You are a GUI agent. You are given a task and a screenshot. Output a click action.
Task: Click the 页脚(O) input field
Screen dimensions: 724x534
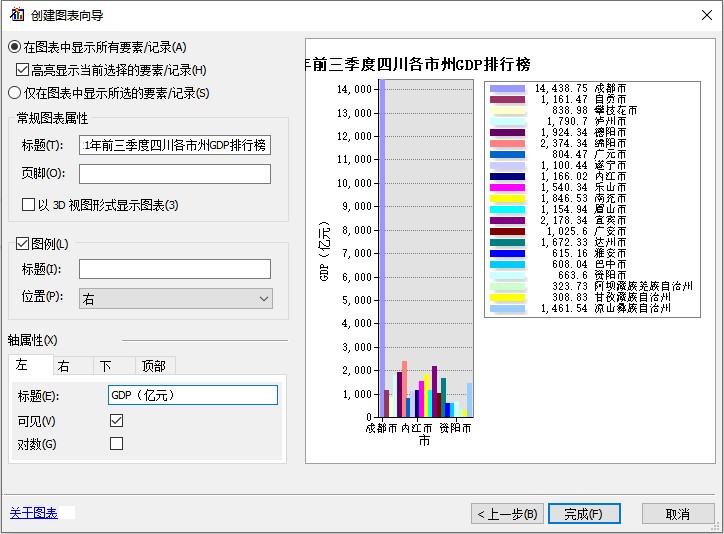pos(175,174)
